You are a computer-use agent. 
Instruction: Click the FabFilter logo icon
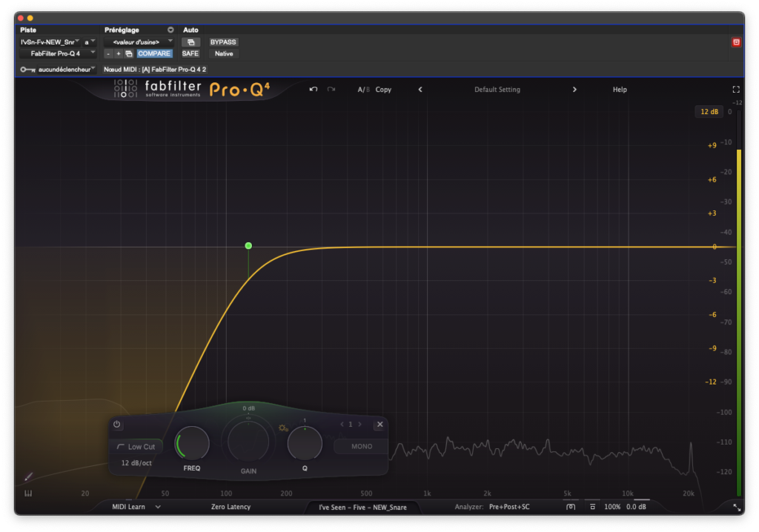click(x=125, y=89)
